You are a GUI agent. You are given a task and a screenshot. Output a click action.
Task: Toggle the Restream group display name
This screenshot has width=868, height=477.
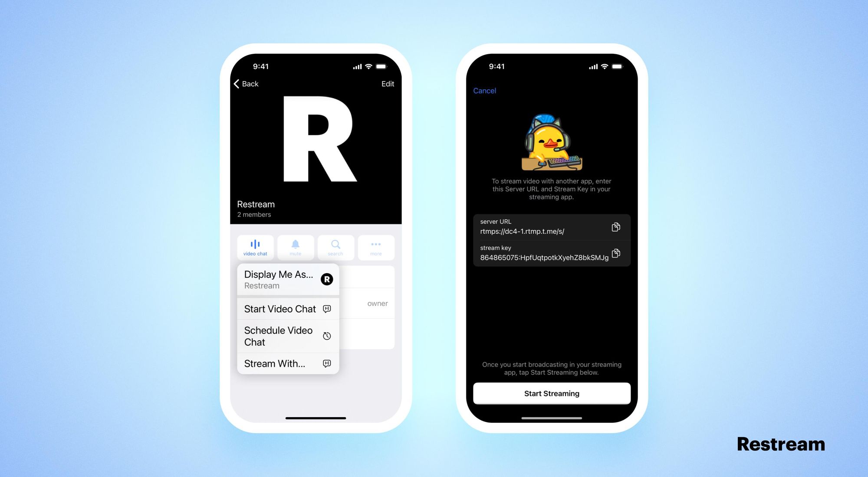(287, 279)
